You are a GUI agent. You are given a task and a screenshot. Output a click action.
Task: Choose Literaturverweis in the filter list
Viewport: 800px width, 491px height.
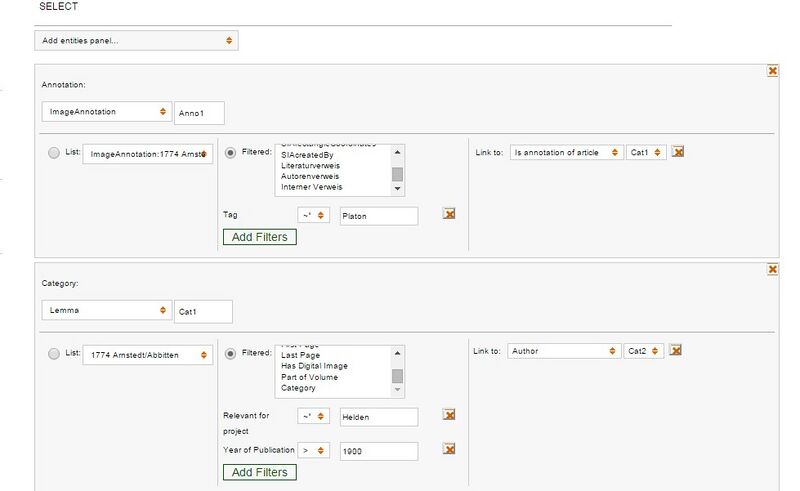(314, 165)
